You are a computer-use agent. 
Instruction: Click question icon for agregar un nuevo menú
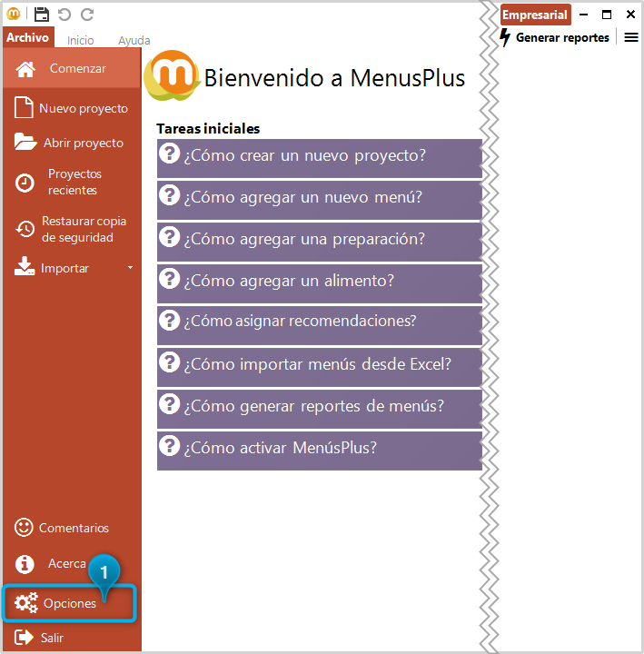(169, 195)
